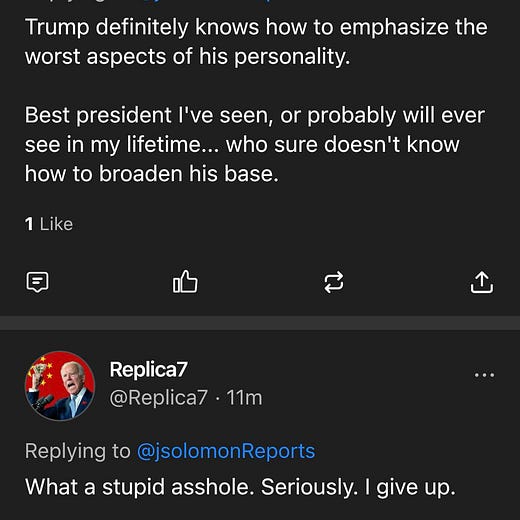The width and height of the screenshot is (520, 520).
Task: Click the 11m timestamp
Action: coord(244,397)
